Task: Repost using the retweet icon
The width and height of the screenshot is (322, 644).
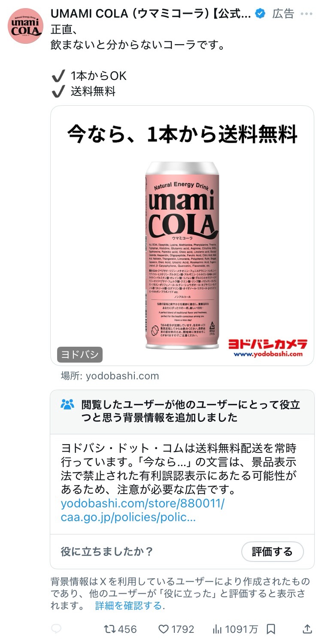Action: (x=110, y=629)
